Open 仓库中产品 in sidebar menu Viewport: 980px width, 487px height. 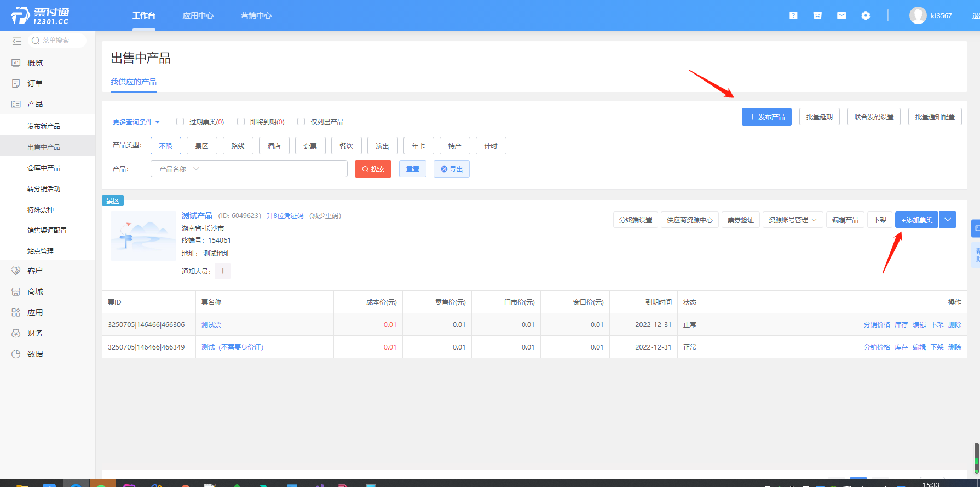coord(44,168)
